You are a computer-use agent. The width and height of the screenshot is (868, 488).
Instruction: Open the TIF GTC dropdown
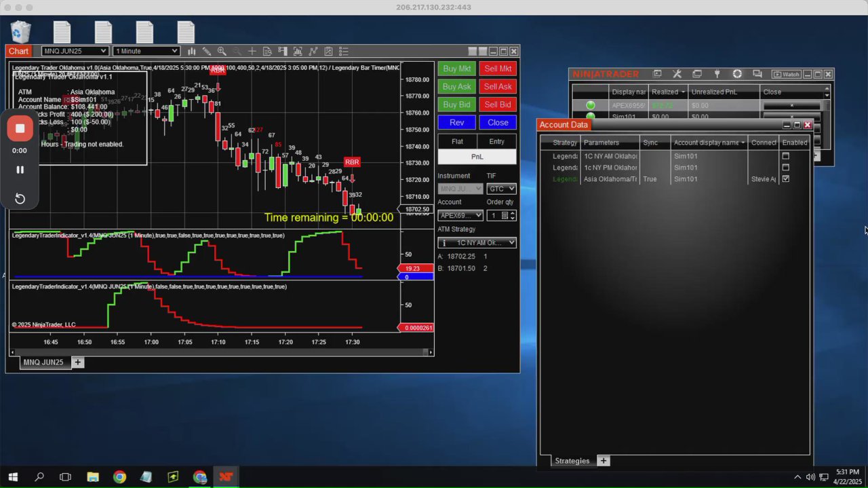(501, 189)
